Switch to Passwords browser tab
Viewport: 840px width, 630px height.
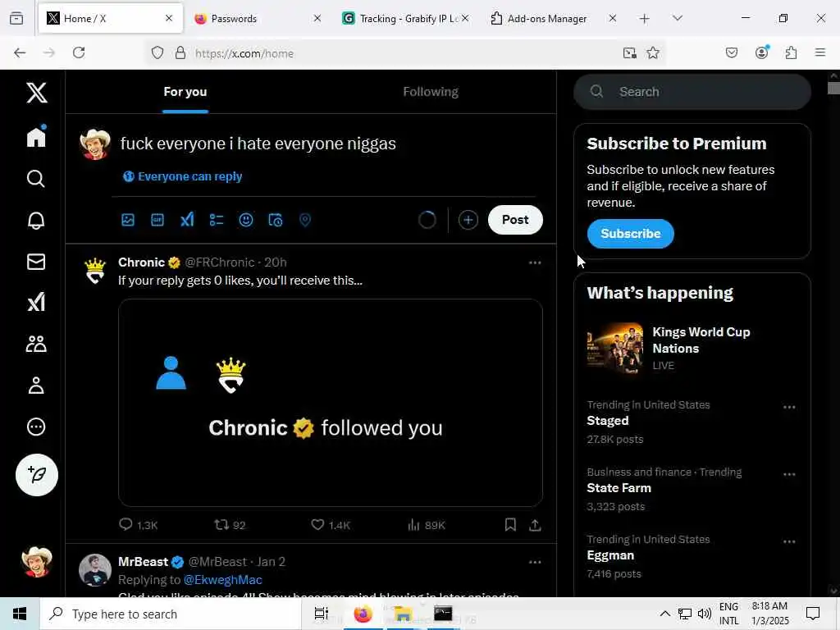(257, 18)
